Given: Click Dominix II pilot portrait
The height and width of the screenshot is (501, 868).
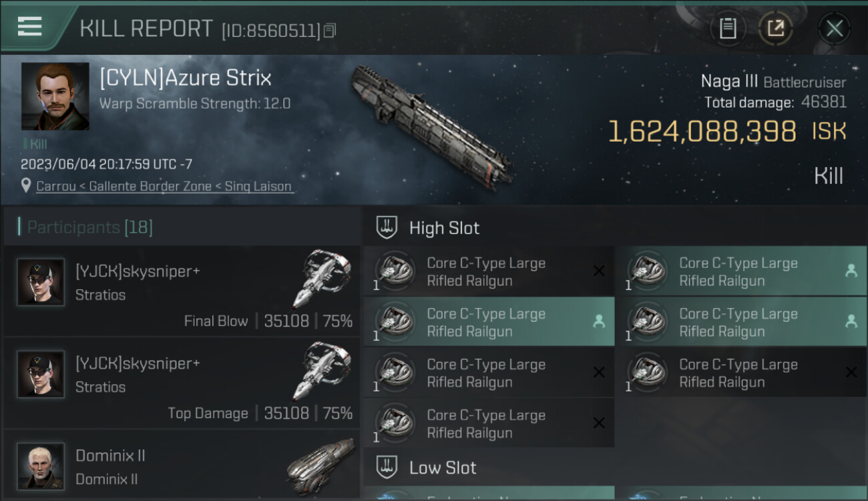Looking at the screenshot, I should (41, 466).
